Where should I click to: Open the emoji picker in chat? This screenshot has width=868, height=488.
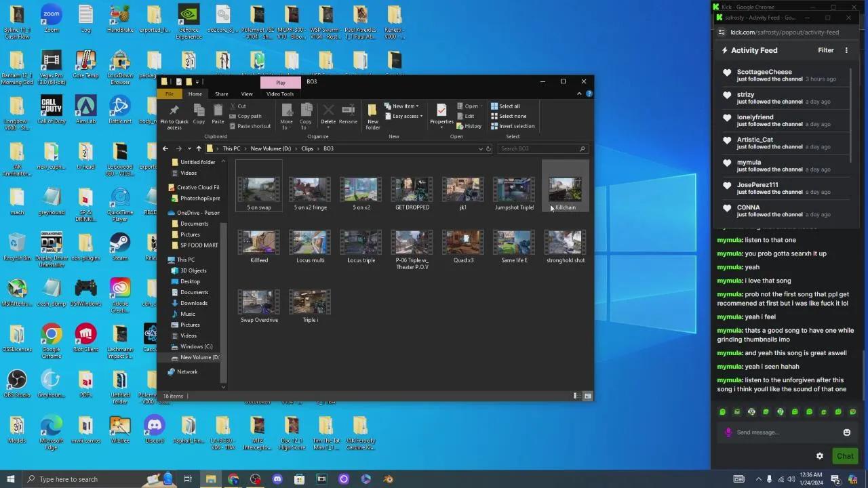click(x=846, y=432)
